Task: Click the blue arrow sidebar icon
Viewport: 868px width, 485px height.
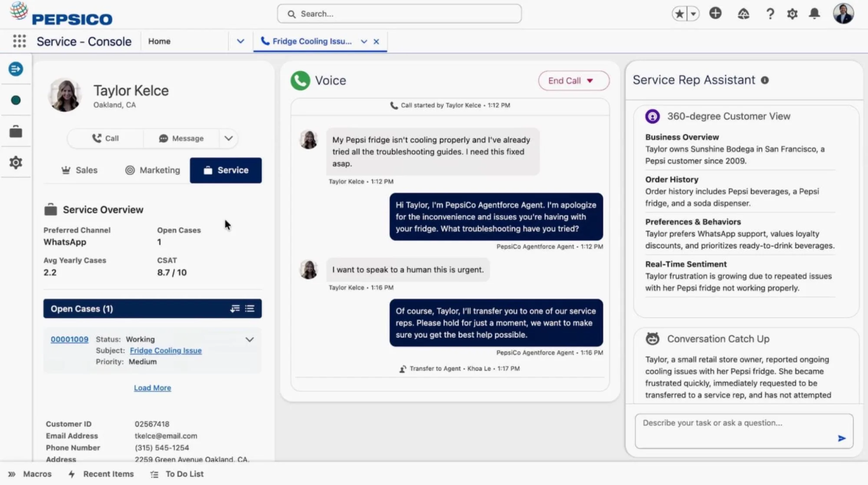Action: (x=16, y=69)
